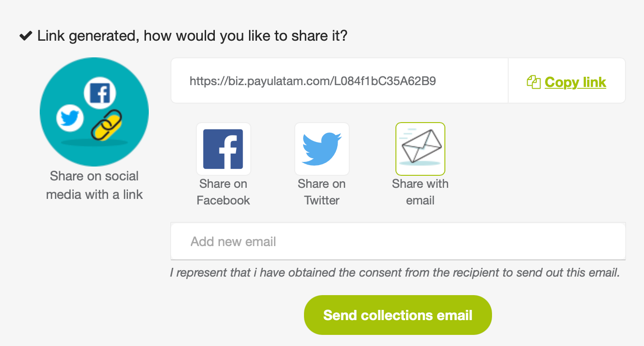
Task: Select the envelope Share with email icon
Action: pyautogui.click(x=420, y=149)
